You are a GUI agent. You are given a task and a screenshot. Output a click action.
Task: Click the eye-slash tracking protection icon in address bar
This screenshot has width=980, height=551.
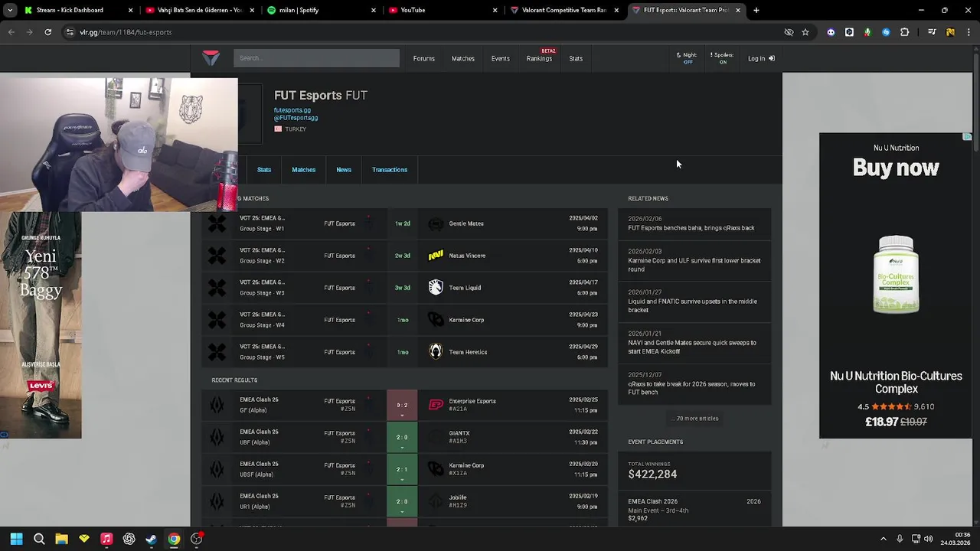[789, 32]
